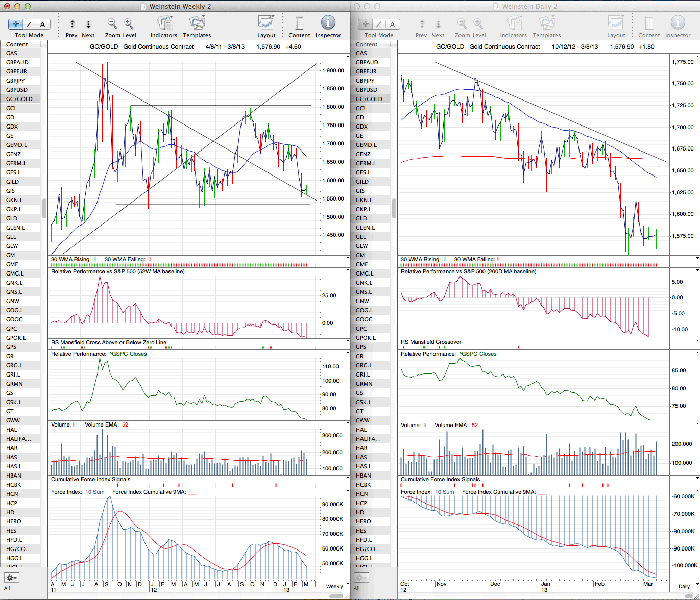This screenshot has height=600, width=700.
Task: Click the Weekly periodicity button below chart
Action: tap(334, 586)
